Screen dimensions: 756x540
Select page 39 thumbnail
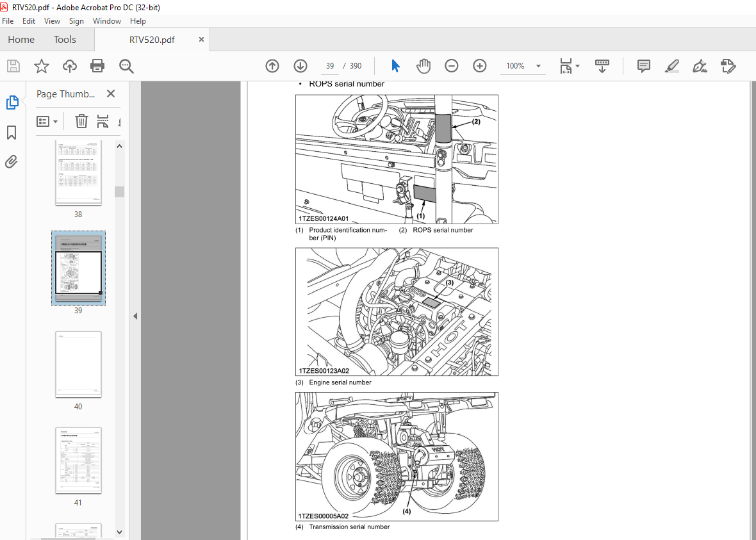click(x=78, y=268)
